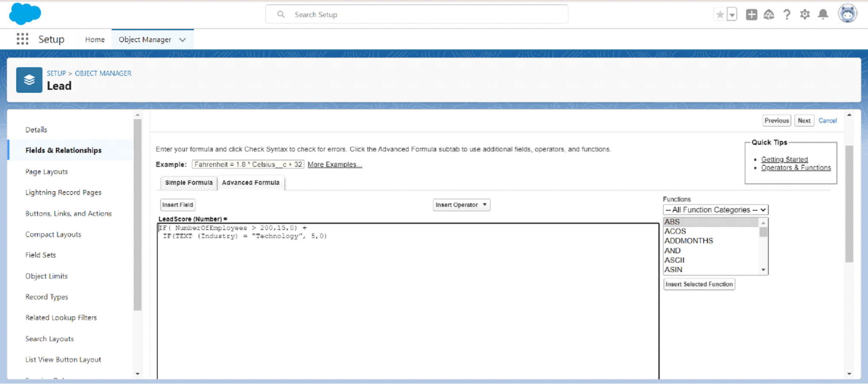Switch to the Simple Formula tab
868x384 pixels.
[x=188, y=183]
